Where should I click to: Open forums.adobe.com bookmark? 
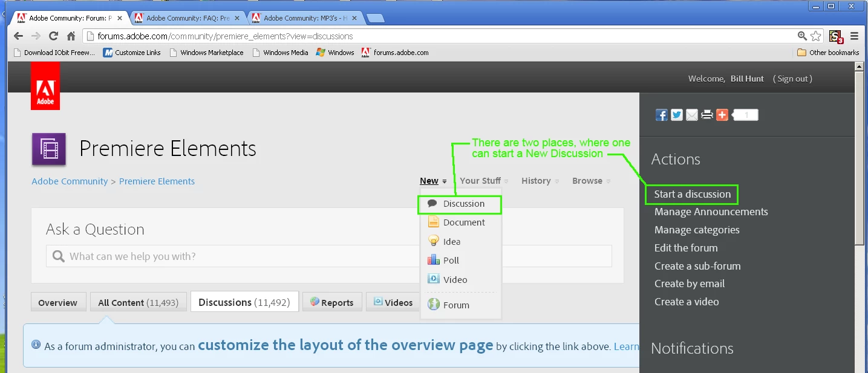click(395, 53)
